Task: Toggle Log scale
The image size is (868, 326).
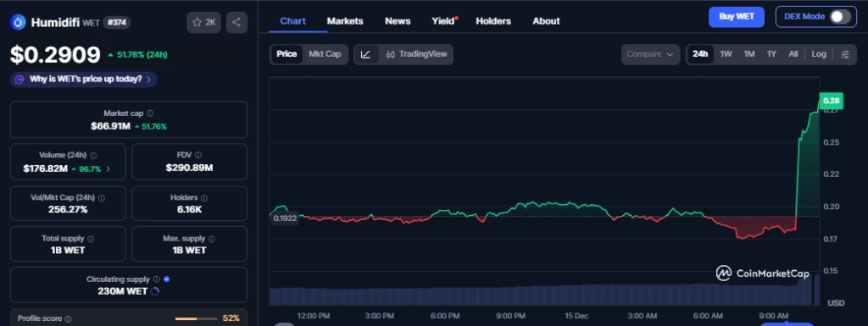Action: point(819,54)
